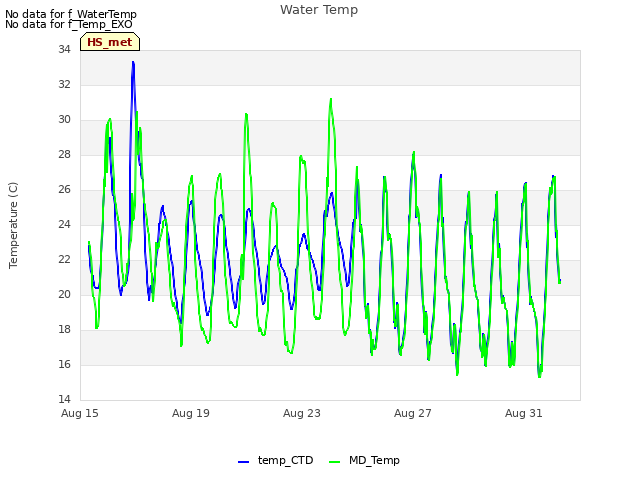
Task: Click the blue temp_CTD legend swatch
Action: (243, 462)
